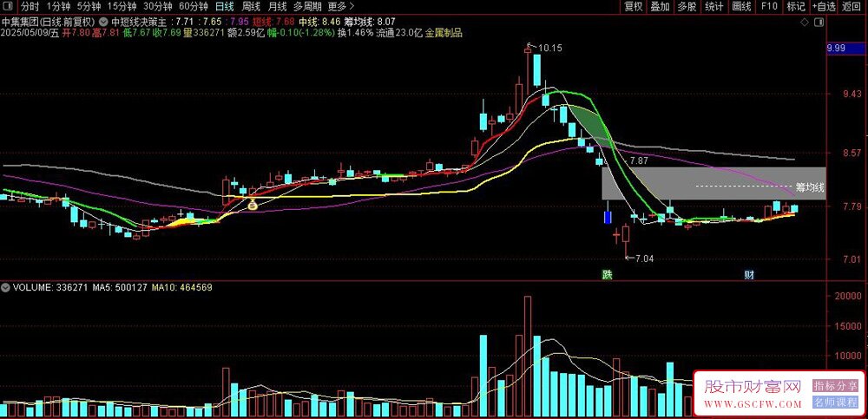Click the 中集集团(日线 前复权) title

coord(48,22)
